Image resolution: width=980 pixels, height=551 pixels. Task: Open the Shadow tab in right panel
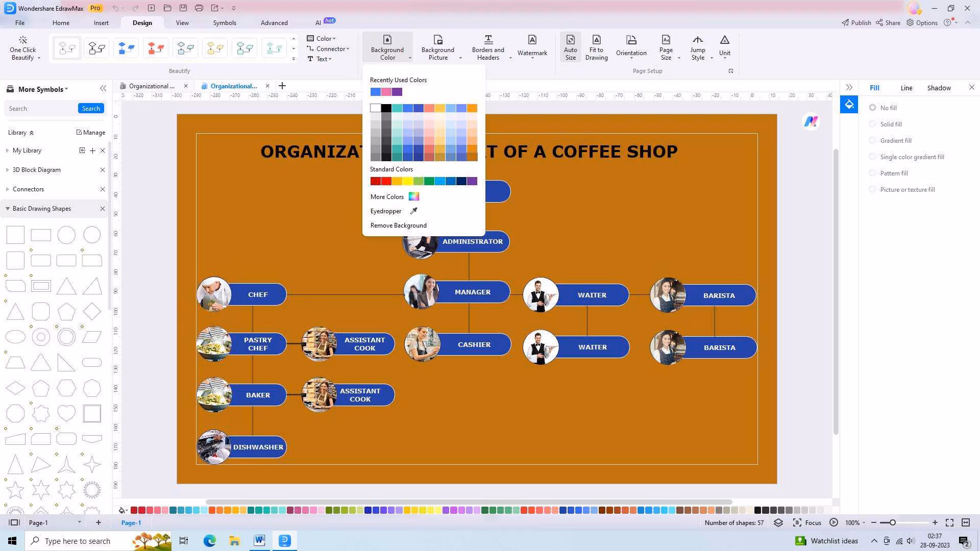pyautogui.click(x=939, y=88)
